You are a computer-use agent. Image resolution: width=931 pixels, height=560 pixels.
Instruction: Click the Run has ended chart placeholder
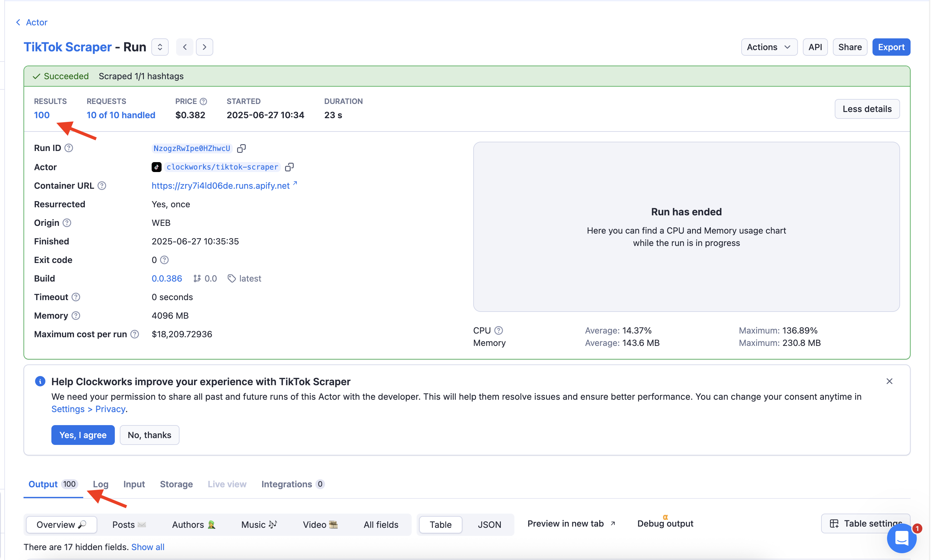tap(686, 227)
